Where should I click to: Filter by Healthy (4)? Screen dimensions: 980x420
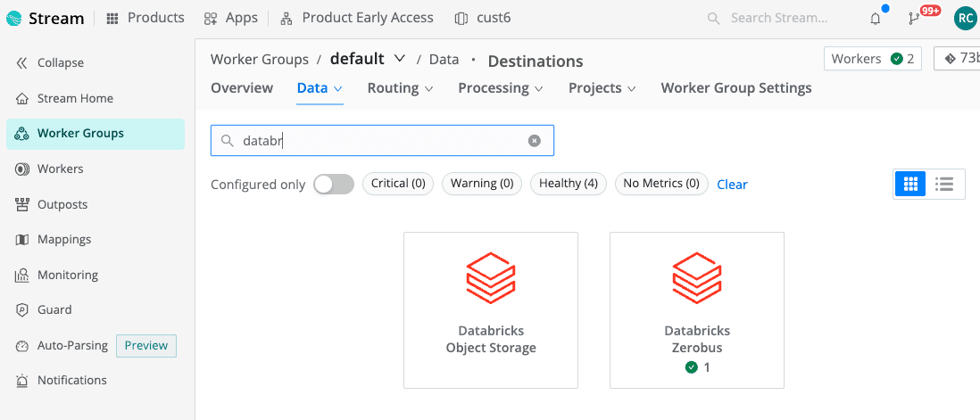click(x=569, y=184)
